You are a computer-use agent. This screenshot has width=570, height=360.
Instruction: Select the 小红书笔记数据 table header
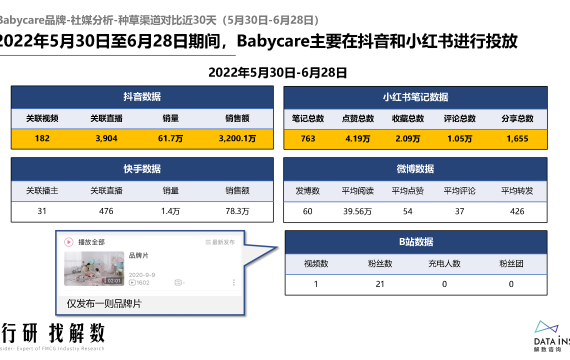click(416, 97)
